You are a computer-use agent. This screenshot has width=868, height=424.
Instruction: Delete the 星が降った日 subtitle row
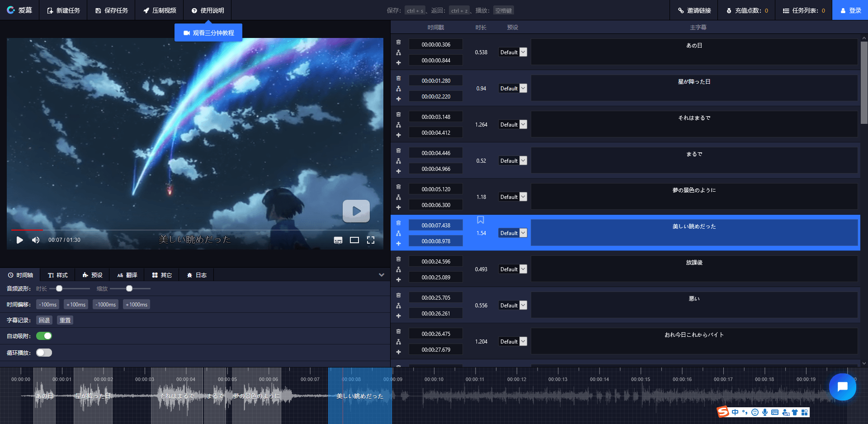click(398, 78)
